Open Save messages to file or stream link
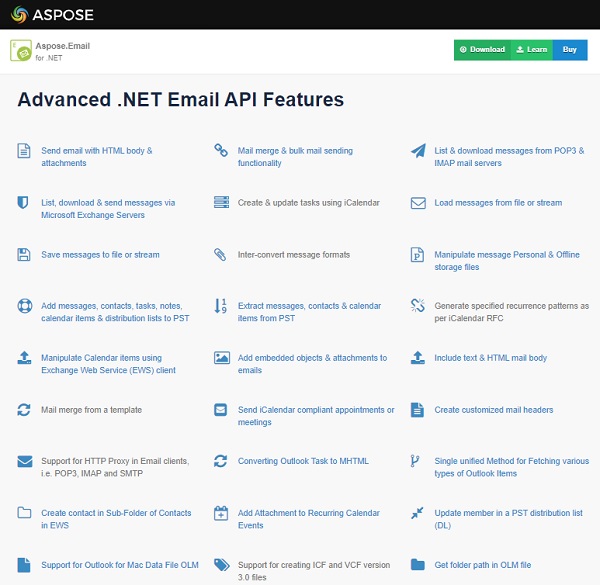600x585 pixels. click(x=100, y=255)
